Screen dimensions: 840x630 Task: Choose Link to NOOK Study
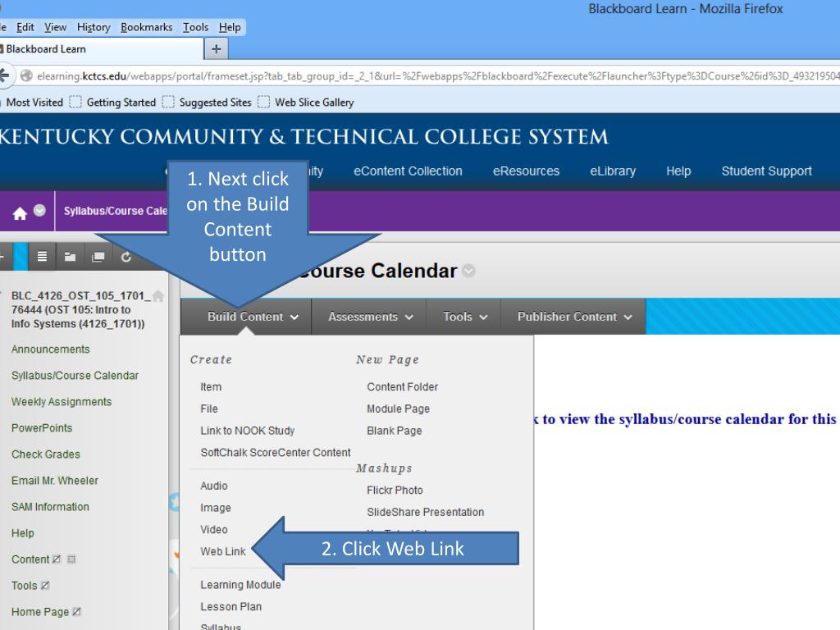(248, 431)
